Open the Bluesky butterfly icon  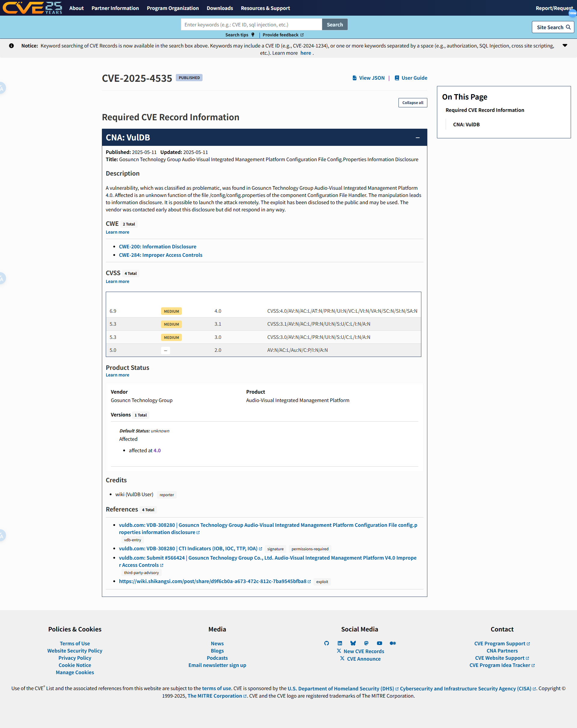(353, 643)
